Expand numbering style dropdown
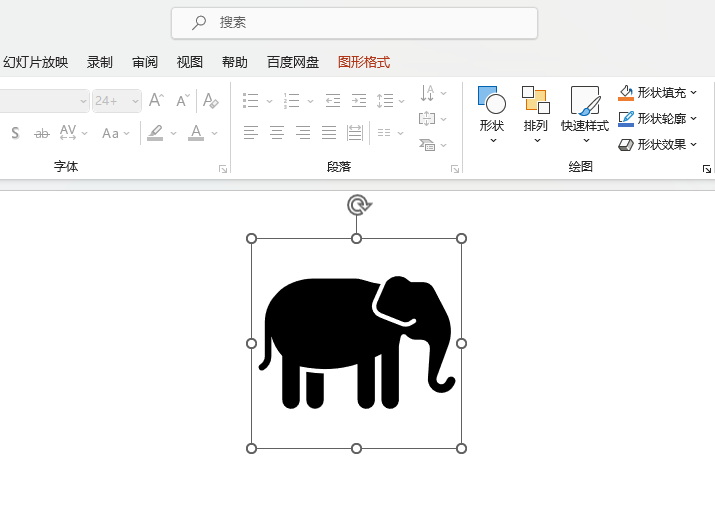The width and height of the screenshot is (715, 528). click(310, 101)
